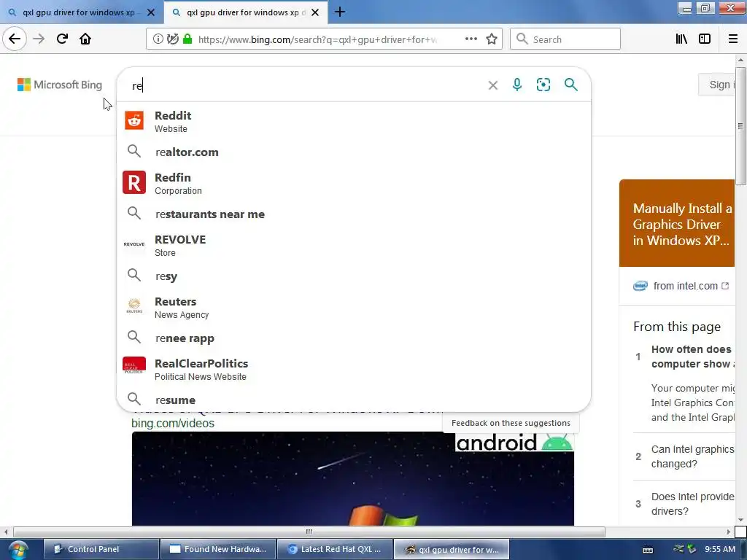The image size is (747, 560).
Task: Click the REVOLVE store logo
Action: [x=134, y=244]
